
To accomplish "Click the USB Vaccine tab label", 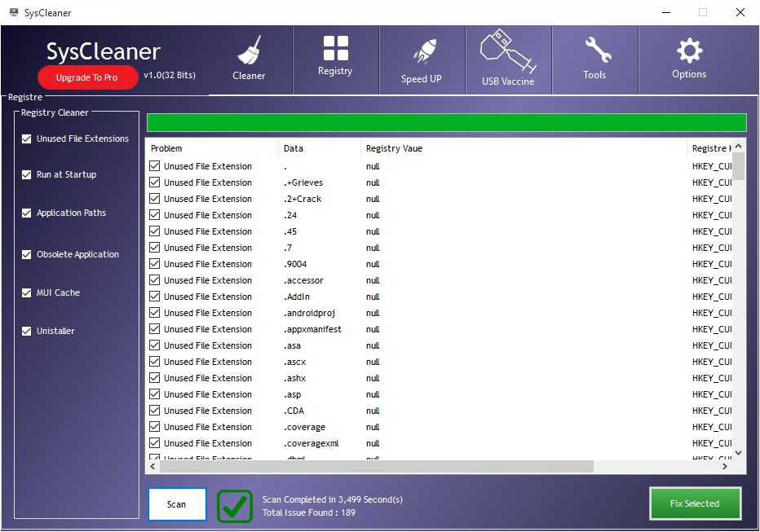I will 508,81.
